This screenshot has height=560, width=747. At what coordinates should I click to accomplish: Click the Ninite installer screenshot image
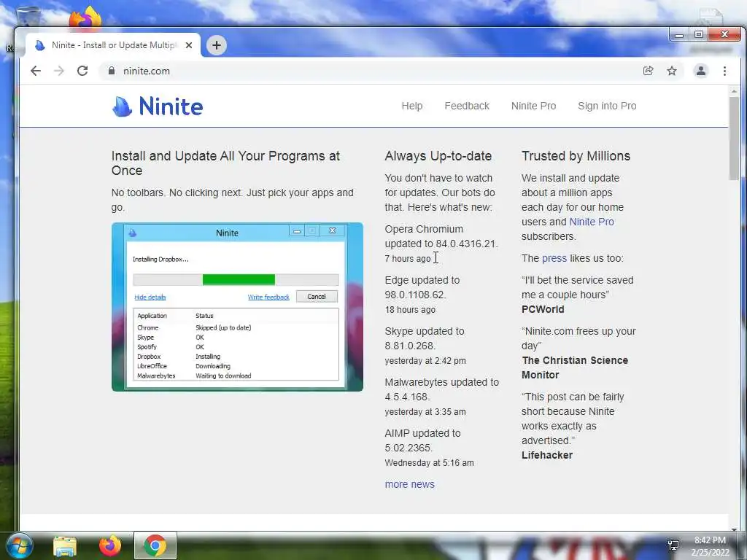[x=237, y=307]
